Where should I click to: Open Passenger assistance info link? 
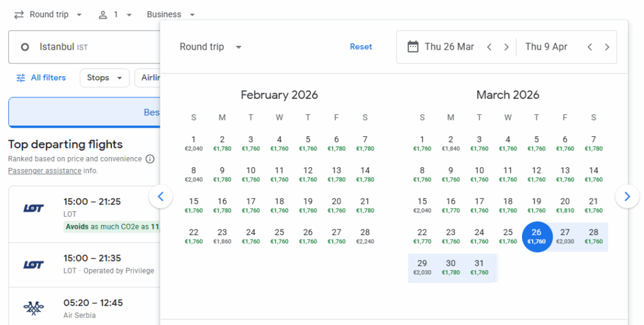coord(44,170)
